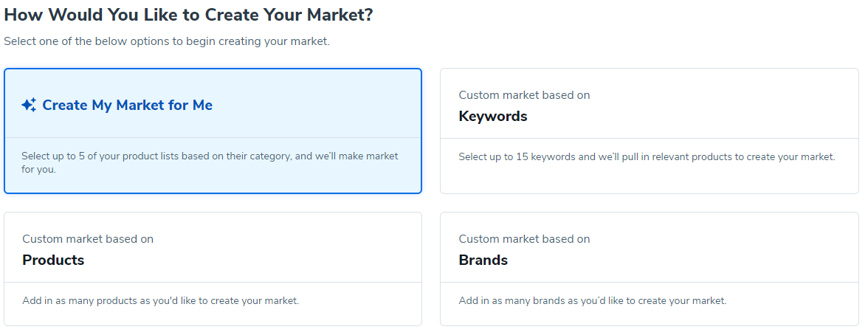
Task: Click the Keywords heading text
Action: click(x=493, y=117)
